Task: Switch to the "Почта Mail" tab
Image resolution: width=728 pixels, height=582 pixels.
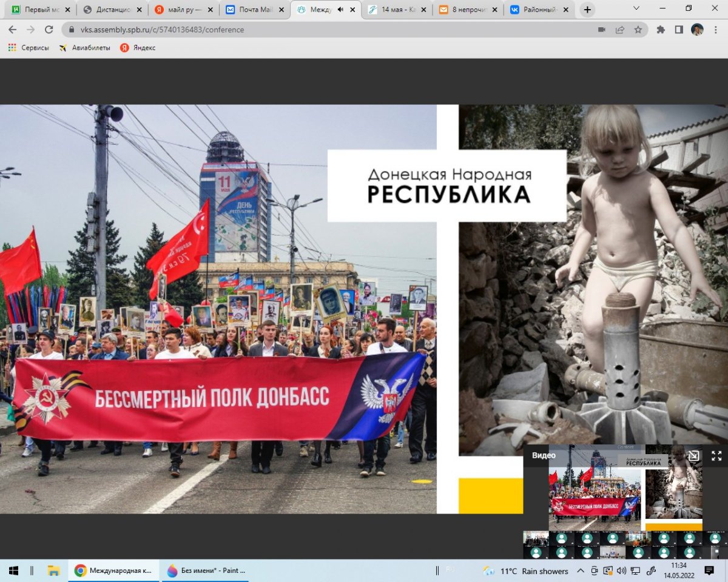Action: tap(255, 10)
